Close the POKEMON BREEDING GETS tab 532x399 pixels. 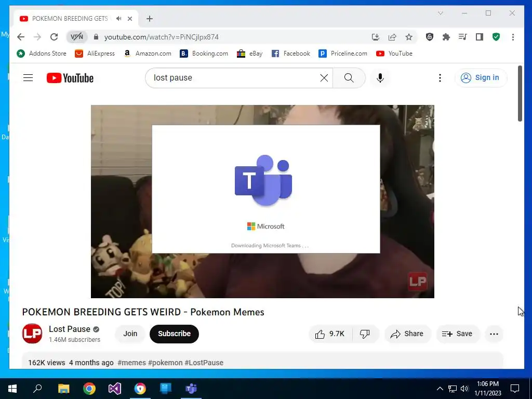click(x=130, y=19)
